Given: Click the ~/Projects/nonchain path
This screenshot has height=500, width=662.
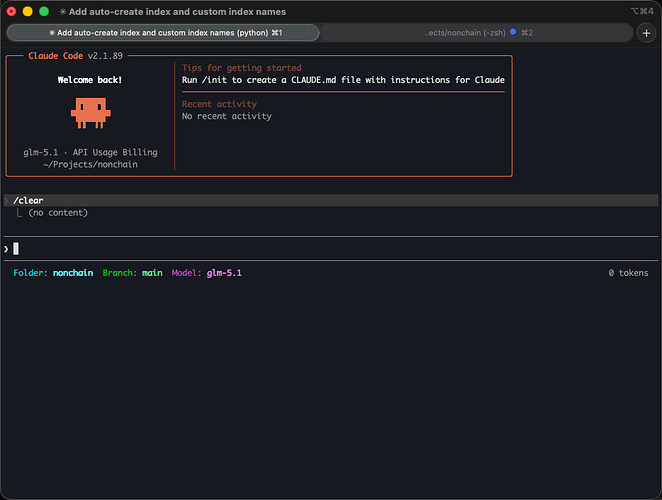Looking at the screenshot, I should tap(90, 164).
